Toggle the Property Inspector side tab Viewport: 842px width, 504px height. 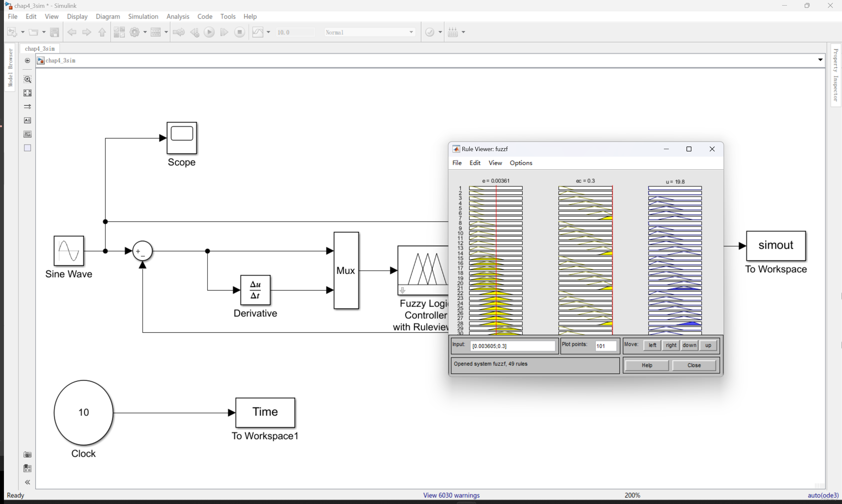(835, 75)
